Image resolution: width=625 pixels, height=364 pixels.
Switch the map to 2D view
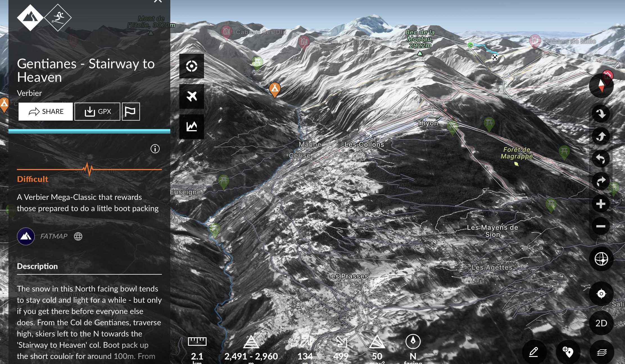(601, 323)
